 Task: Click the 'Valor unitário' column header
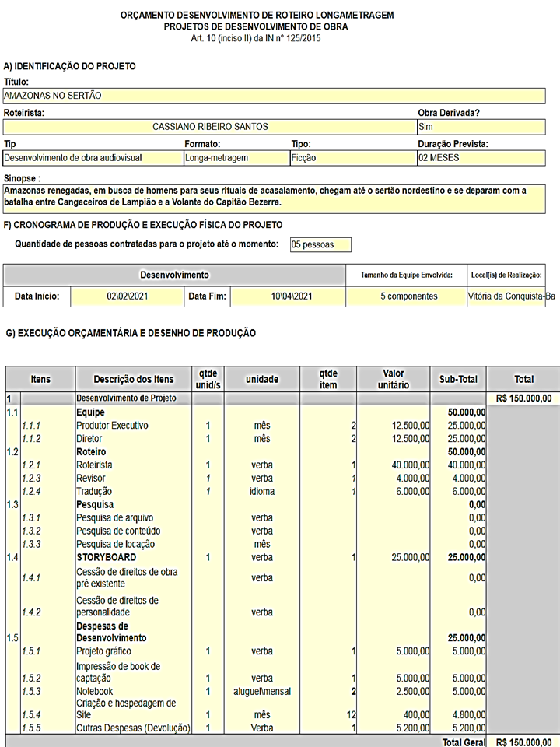click(x=394, y=380)
